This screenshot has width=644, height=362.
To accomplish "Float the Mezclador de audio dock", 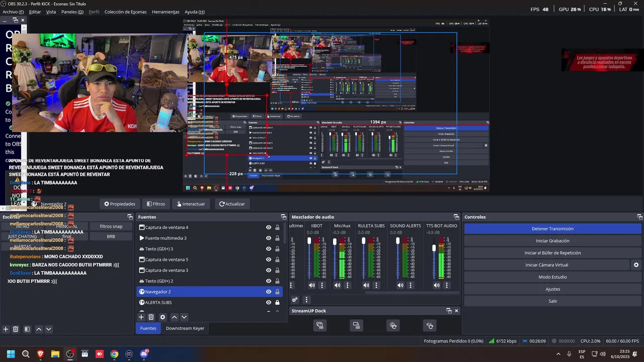I will (456, 217).
